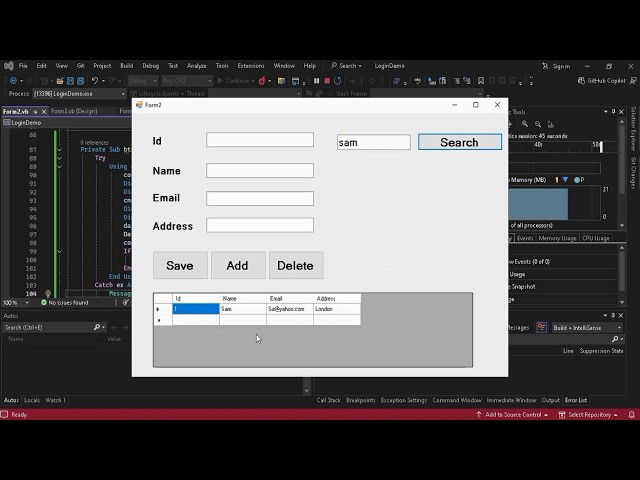Open the Diagnostic Tools window options dropdown arrow

pyautogui.click(x=606, y=111)
